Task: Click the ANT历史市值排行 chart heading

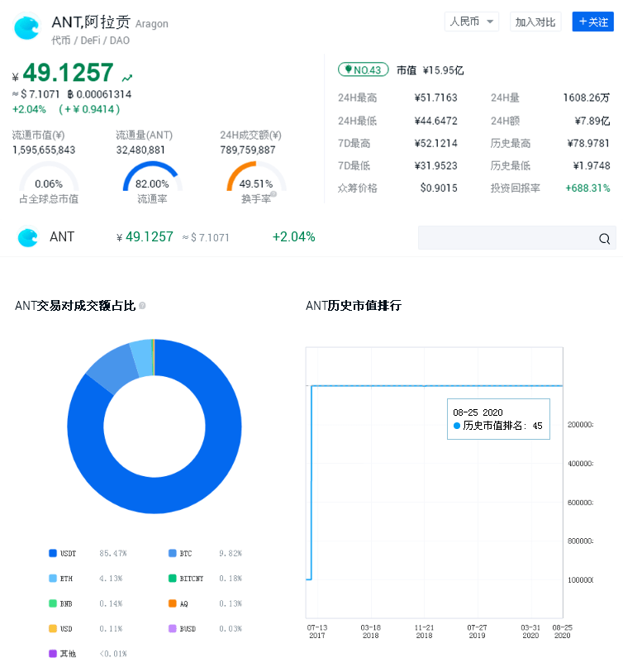Action: [354, 306]
